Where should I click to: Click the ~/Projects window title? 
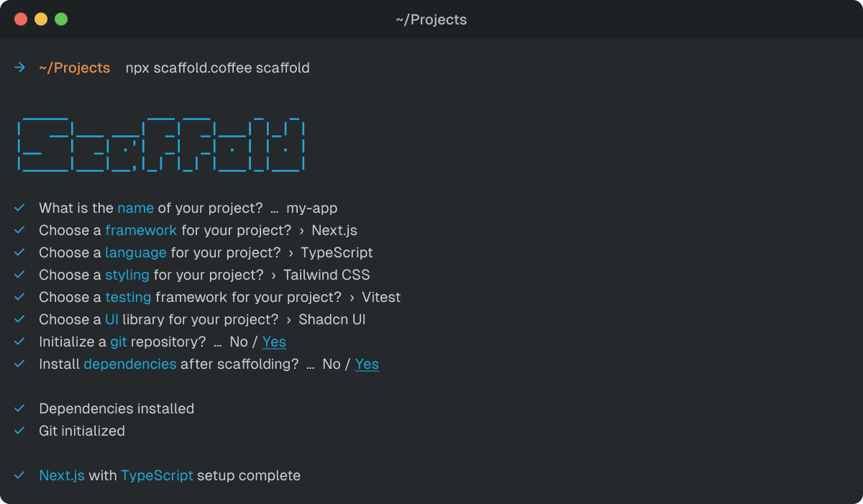(x=431, y=20)
